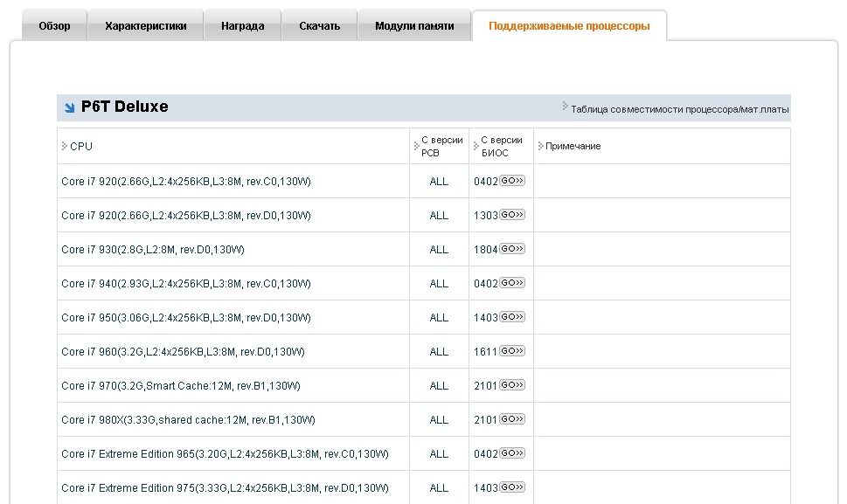This screenshot has width=847, height=504.
Task: Select Core i7 970 Smart Cache CPU name
Action: [x=181, y=385]
